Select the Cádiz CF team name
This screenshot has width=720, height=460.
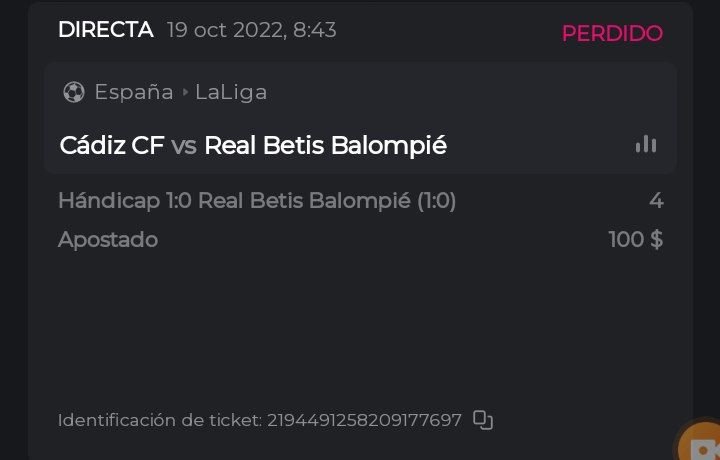click(x=111, y=146)
